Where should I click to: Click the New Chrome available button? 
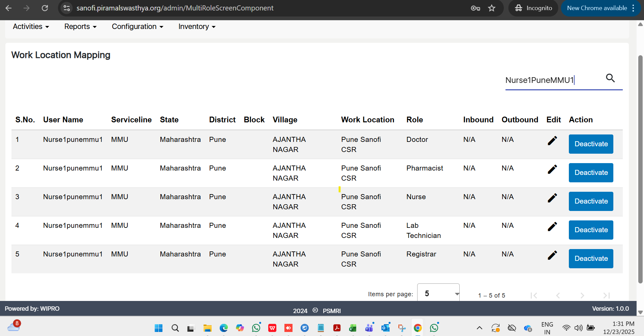pyautogui.click(x=597, y=8)
